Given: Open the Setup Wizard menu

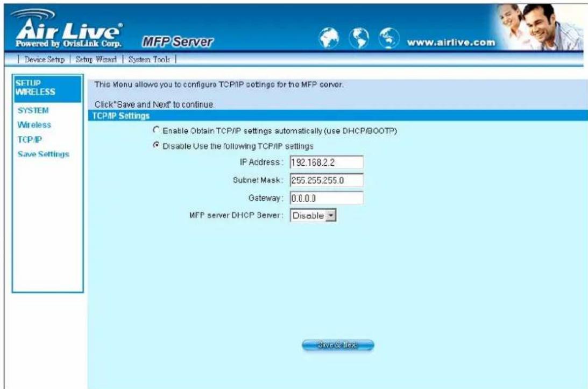Looking at the screenshot, I should [96, 59].
